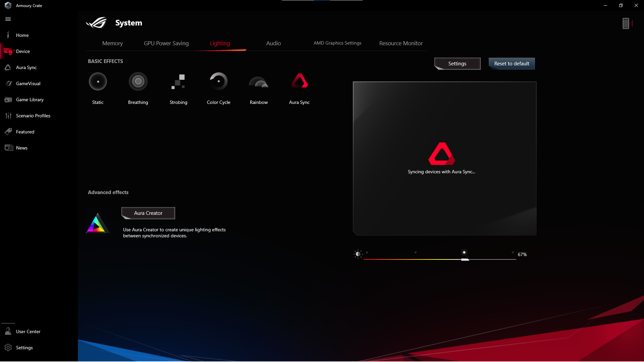
Task: Open Scenario Profiles in the sidebar
Action: coord(33,116)
